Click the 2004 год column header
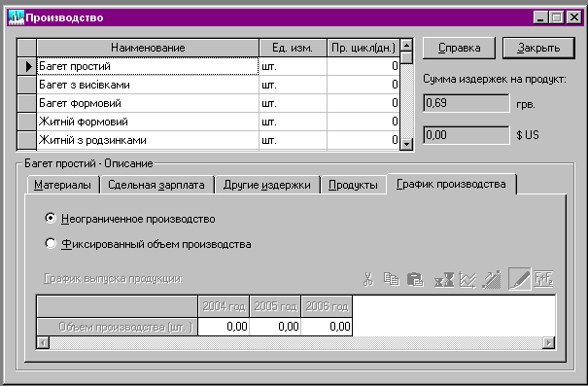 coord(224,307)
